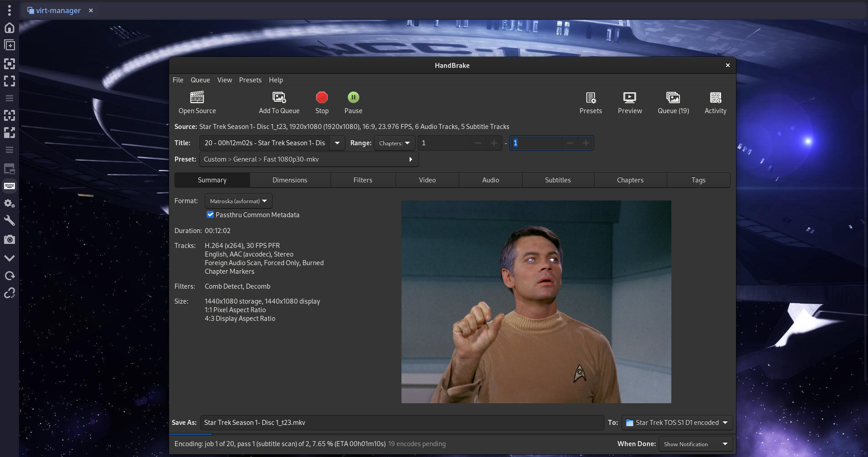Increase the start chapter with plus button
868x457 pixels.
tap(494, 143)
